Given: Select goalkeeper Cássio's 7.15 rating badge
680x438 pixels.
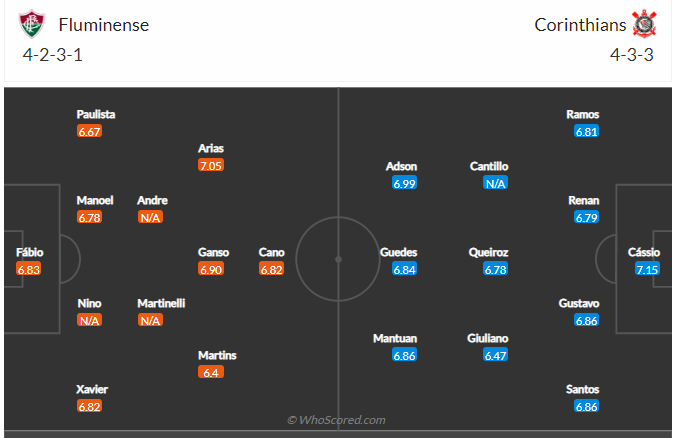Looking at the screenshot, I should click(x=646, y=270).
